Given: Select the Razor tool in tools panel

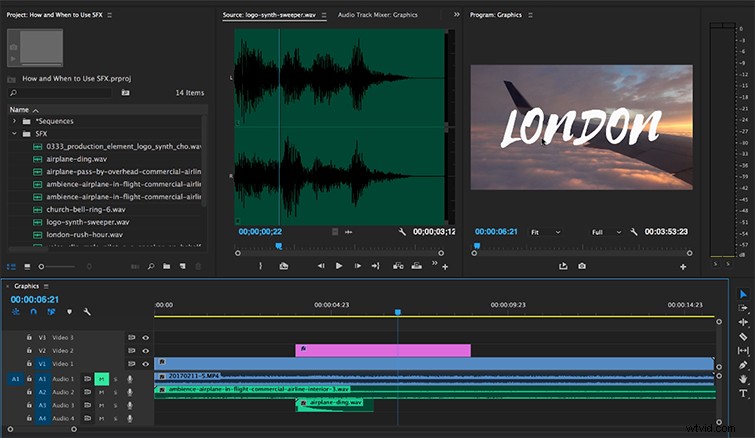Looking at the screenshot, I should click(x=743, y=336).
